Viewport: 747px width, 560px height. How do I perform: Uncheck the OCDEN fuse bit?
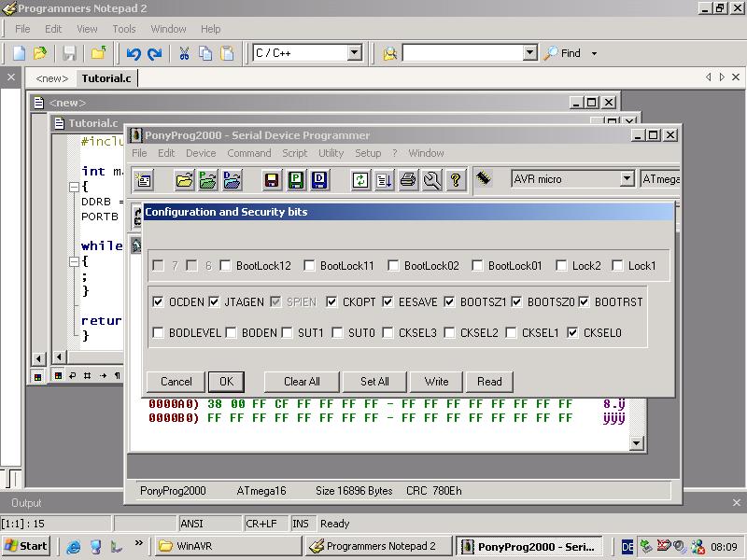pos(158,301)
